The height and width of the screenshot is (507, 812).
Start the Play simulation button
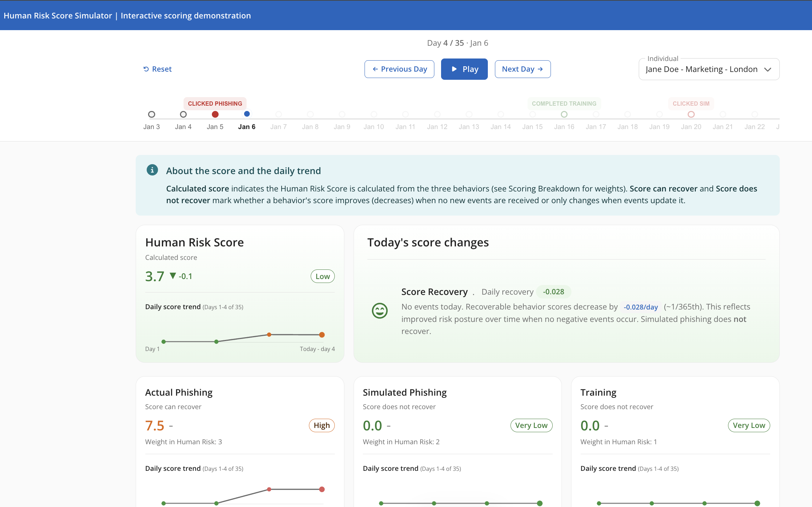click(464, 69)
